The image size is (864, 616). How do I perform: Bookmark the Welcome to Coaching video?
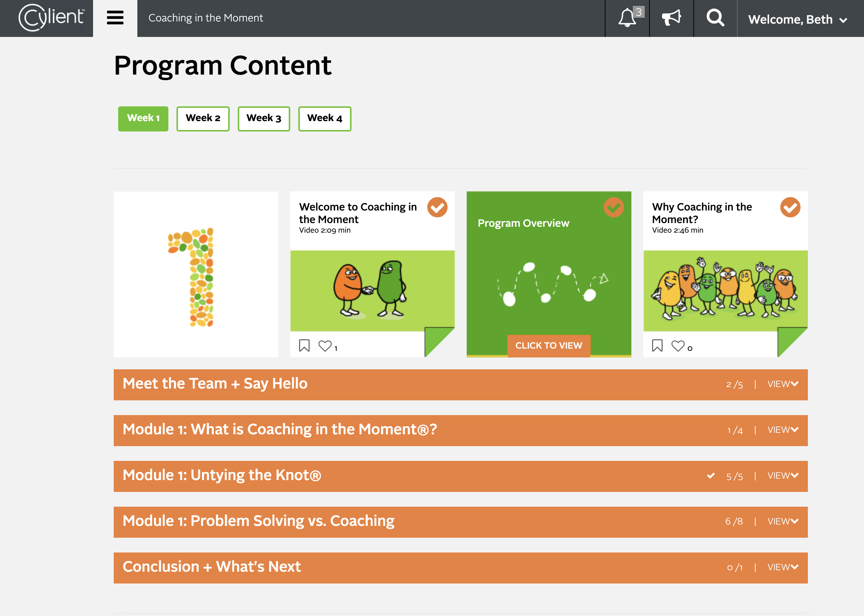[x=304, y=346]
